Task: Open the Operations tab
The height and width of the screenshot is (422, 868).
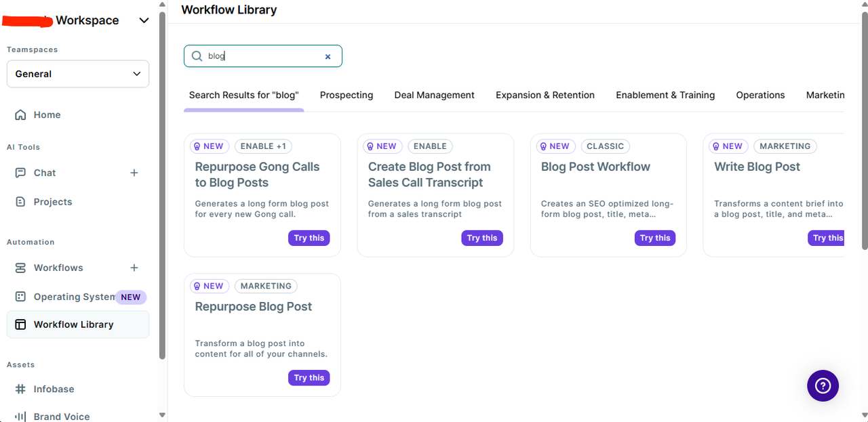Action: point(761,95)
